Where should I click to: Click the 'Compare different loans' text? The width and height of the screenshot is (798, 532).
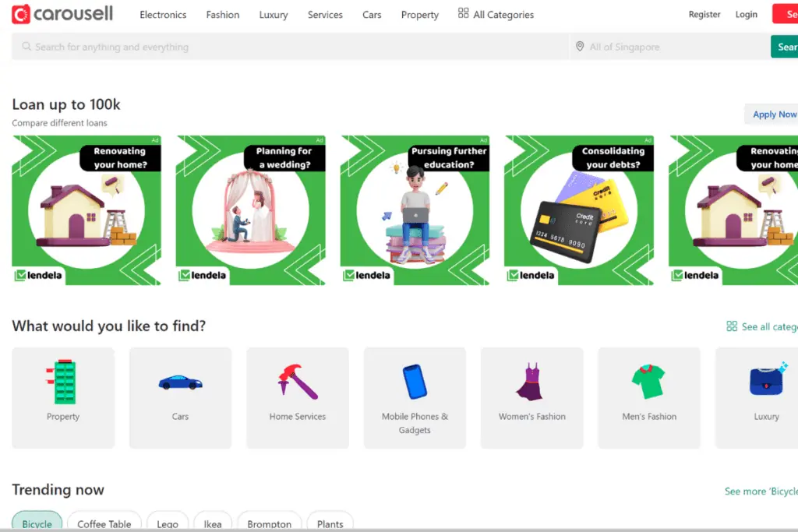click(59, 123)
